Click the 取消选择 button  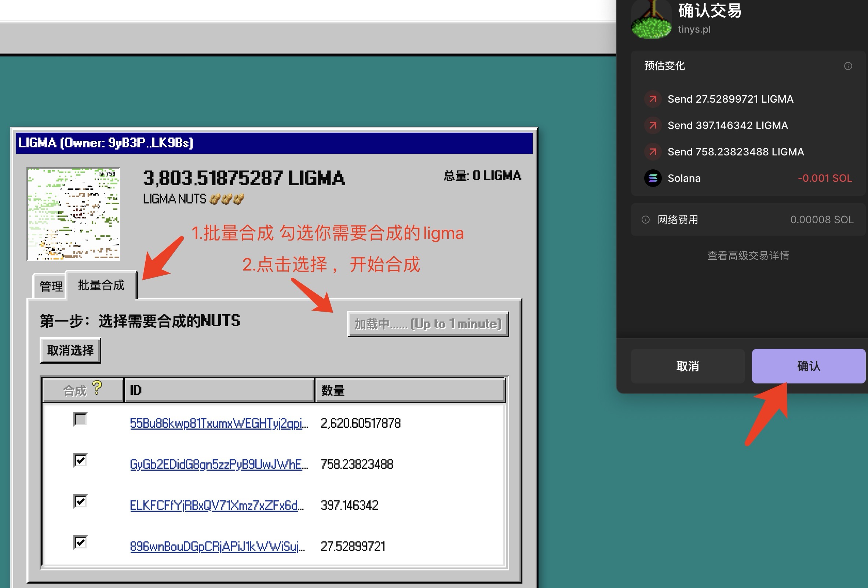70,350
